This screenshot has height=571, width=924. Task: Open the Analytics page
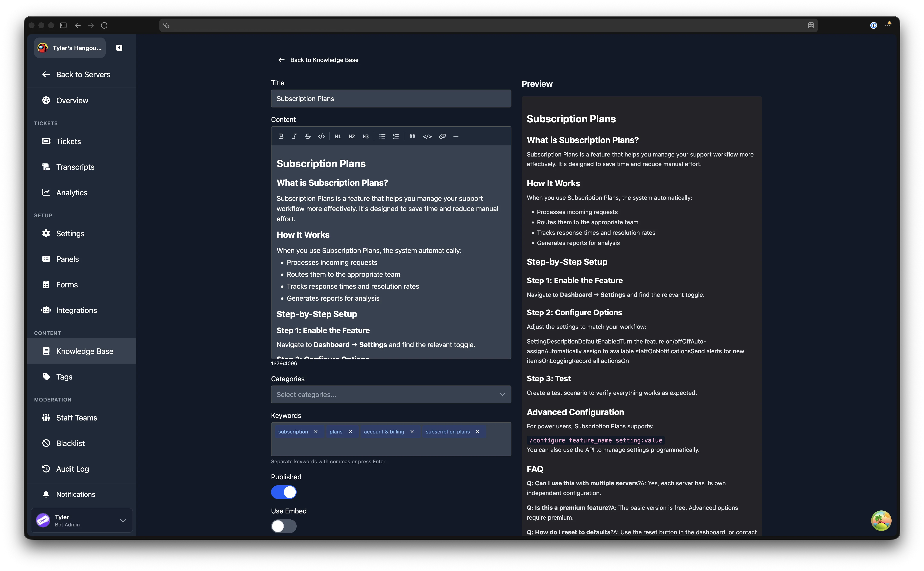click(82, 193)
